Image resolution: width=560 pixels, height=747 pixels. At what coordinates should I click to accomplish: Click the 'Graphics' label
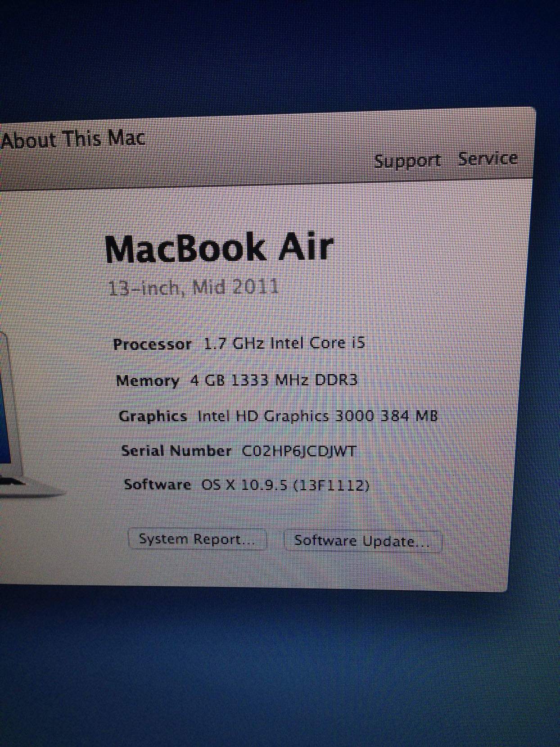tap(153, 417)
